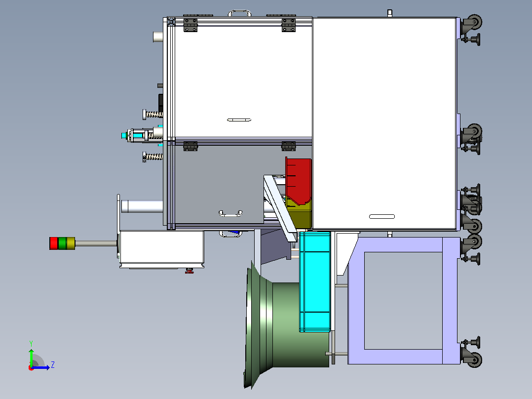Select the inclined white chute

tap(280, 208)
